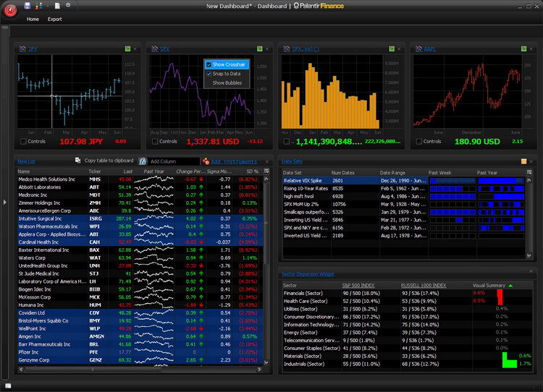Select Relative VIX Spike date set row
The image size is (543, 392).
point(404,181)
